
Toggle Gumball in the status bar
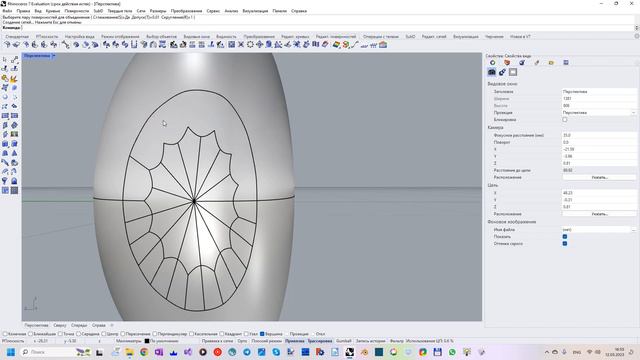pyautogui.click(x=344, y=341)
